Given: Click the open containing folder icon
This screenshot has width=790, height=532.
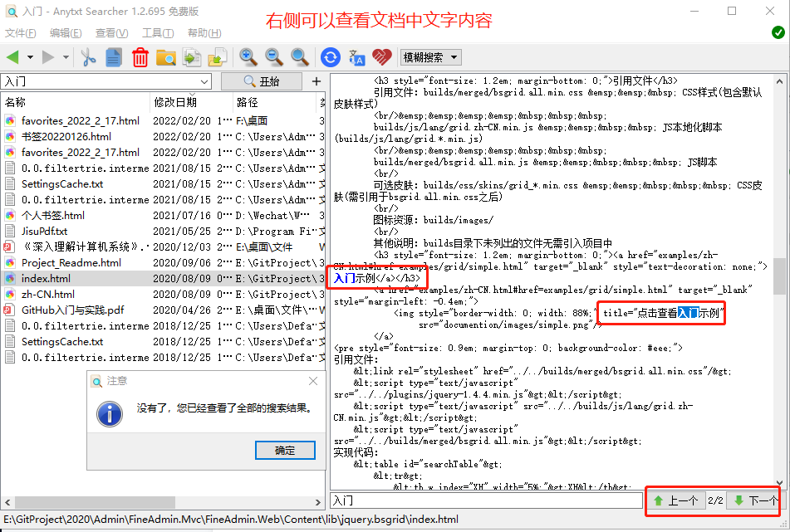Looking at the screenshot, I should pyautogui.click(x=166, y=57).
